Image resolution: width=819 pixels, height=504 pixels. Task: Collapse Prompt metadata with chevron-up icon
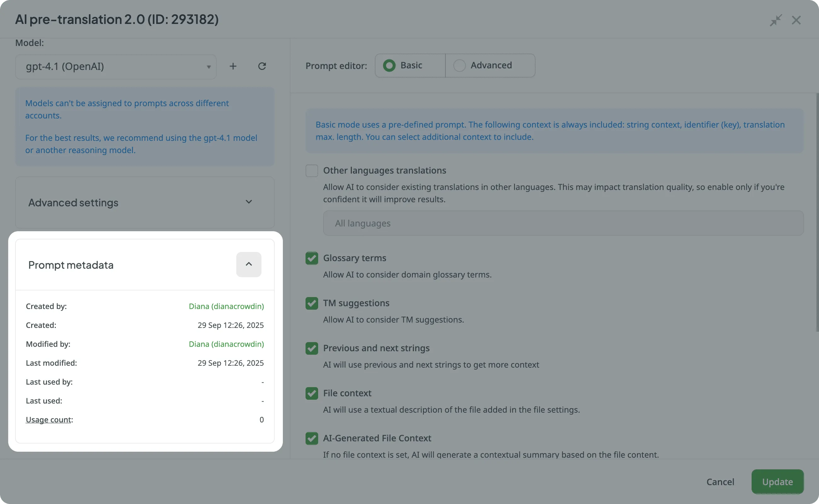[x=249, y=264]
